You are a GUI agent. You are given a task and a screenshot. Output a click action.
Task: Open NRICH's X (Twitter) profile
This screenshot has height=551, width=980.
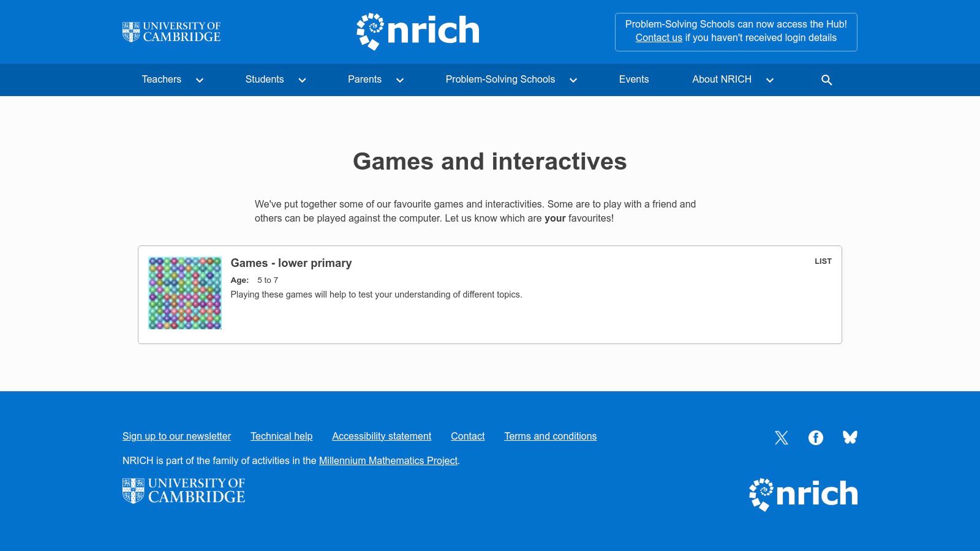781,437
